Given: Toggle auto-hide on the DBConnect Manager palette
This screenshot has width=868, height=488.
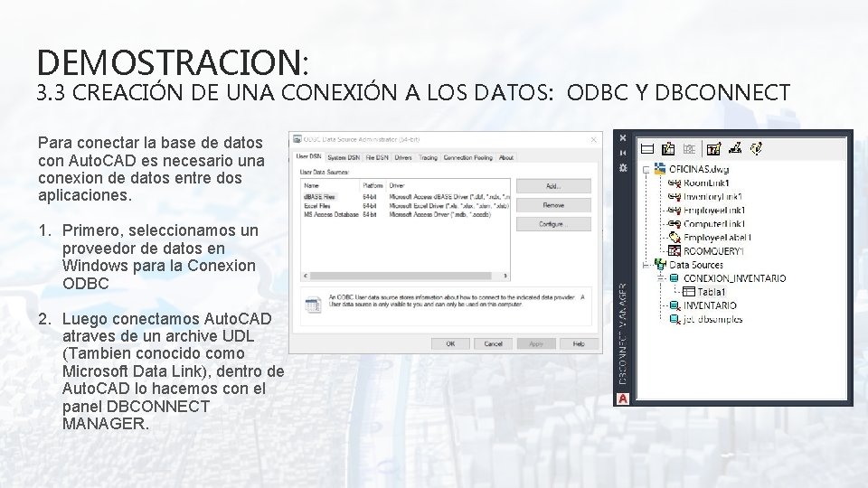Looking at the screenshot, I should [623, 153].
